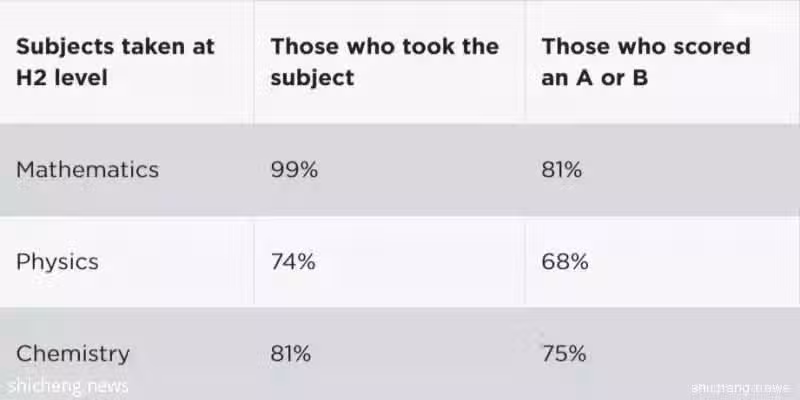This screenshot has height=400, width=800.
Task: Click the 81% score cell for Mathematics
Action: 562,169
